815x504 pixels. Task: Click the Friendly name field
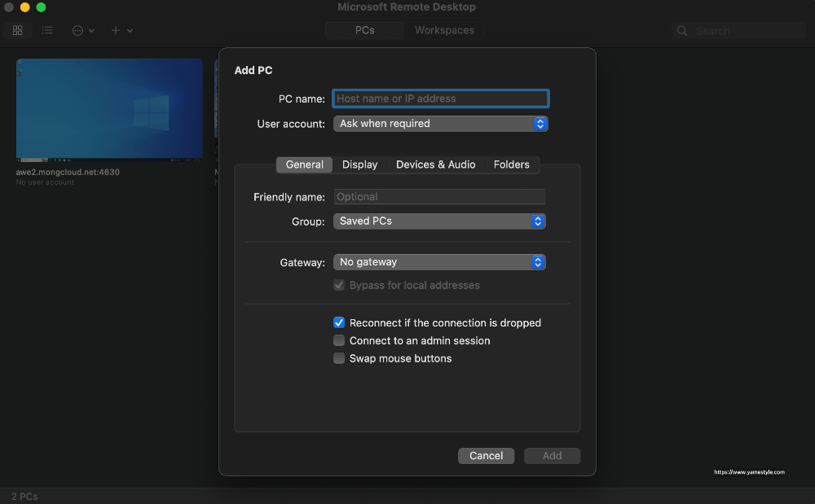point(439,197)
